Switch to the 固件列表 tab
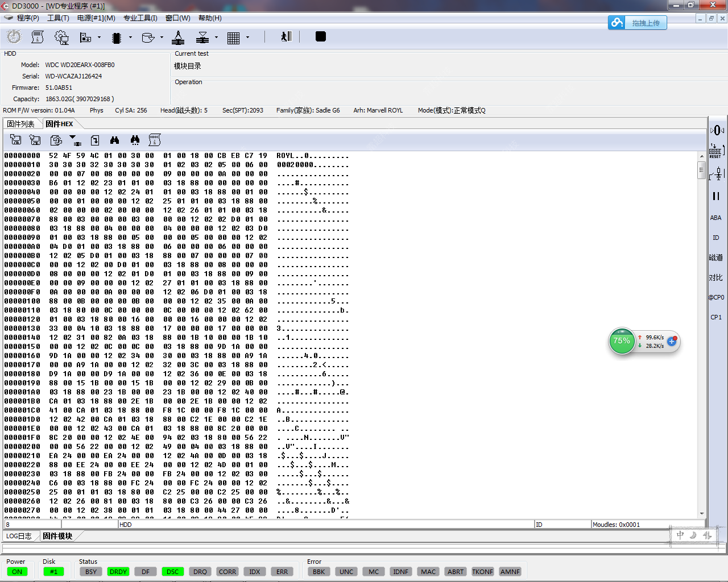Image resolution: width=728 pixels, height=582 pixels. point(21,124)
